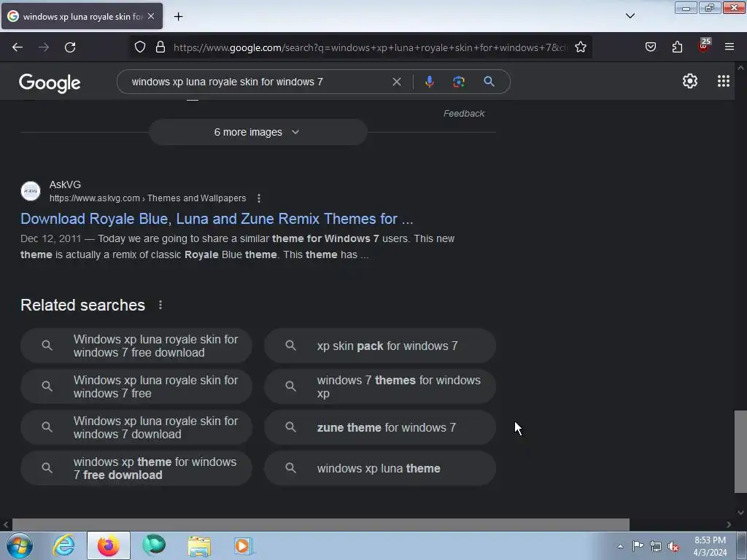
Task: Search xp skin pack for windows 7
Action: (x=379, y=346)
